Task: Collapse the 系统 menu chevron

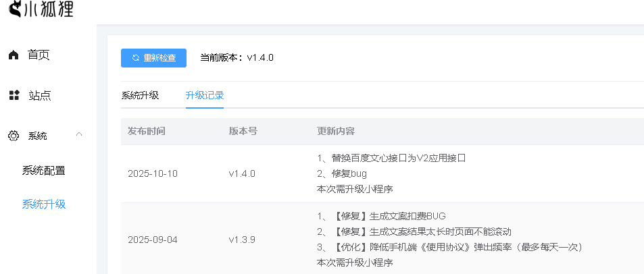Action: pyautogui.click(x=79, y=135)
